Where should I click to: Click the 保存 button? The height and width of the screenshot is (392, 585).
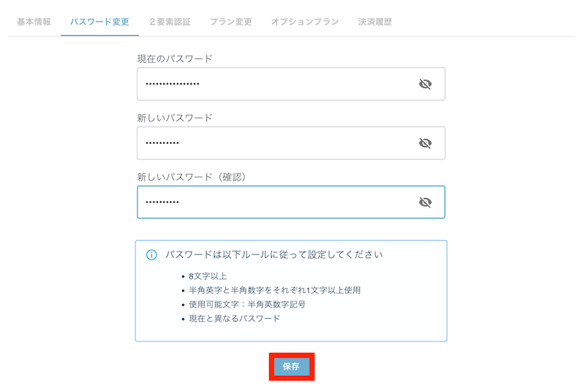(x=291, y=366)
